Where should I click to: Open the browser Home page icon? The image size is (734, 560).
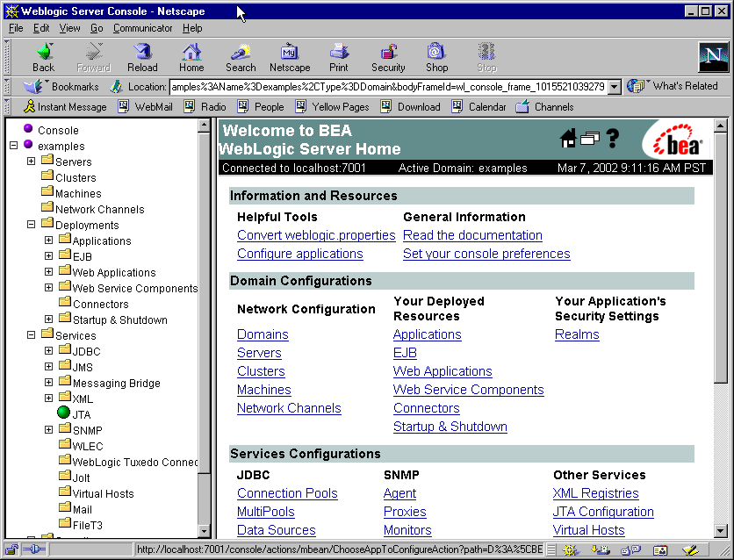pyautogui.click(x=191, y=58)
